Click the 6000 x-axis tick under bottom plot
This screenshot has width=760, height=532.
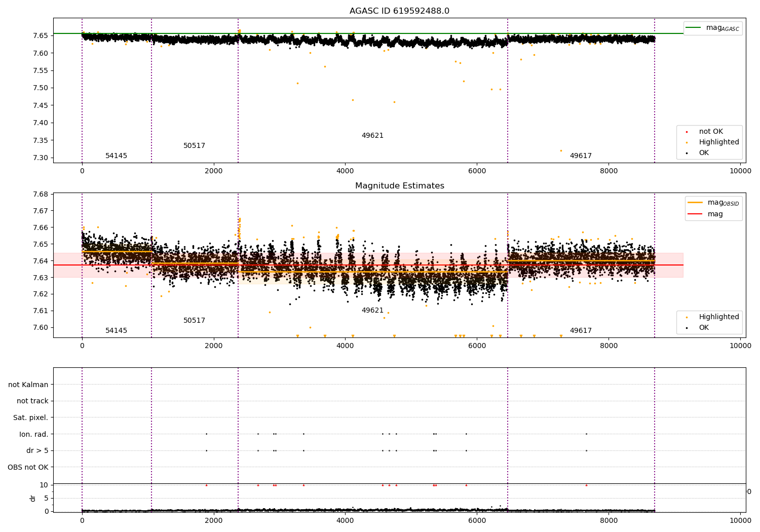click(x=477, y=520)
